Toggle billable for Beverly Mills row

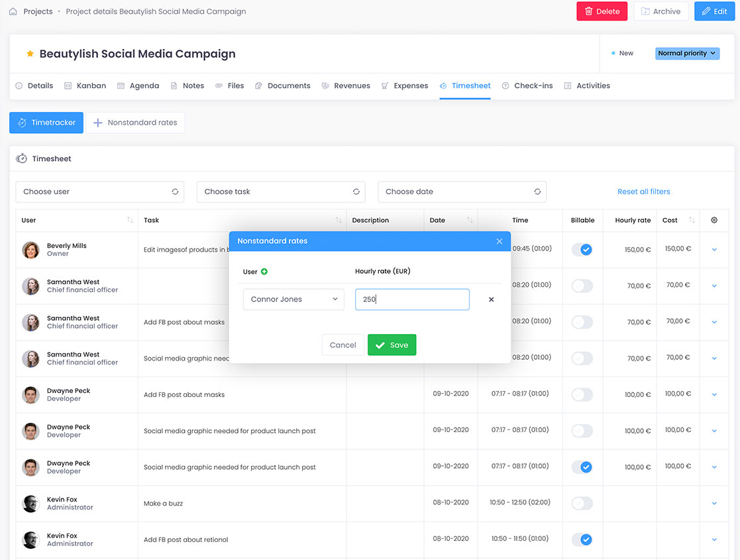582,250
